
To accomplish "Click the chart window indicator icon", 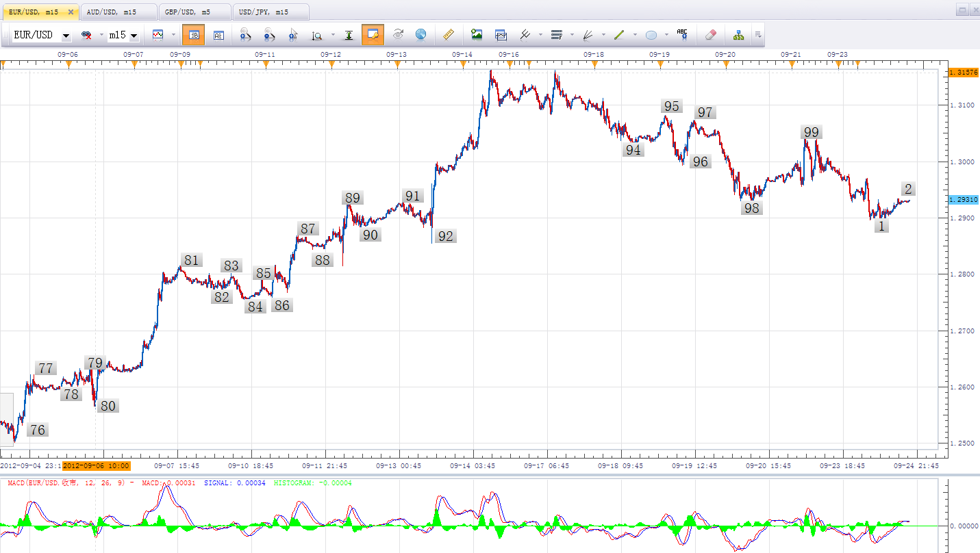I will coord(501,35).
